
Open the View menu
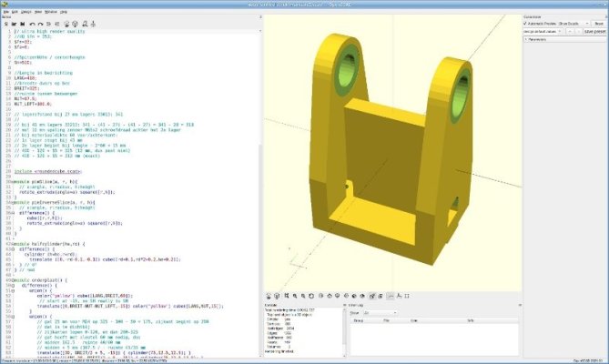[38, 12]
